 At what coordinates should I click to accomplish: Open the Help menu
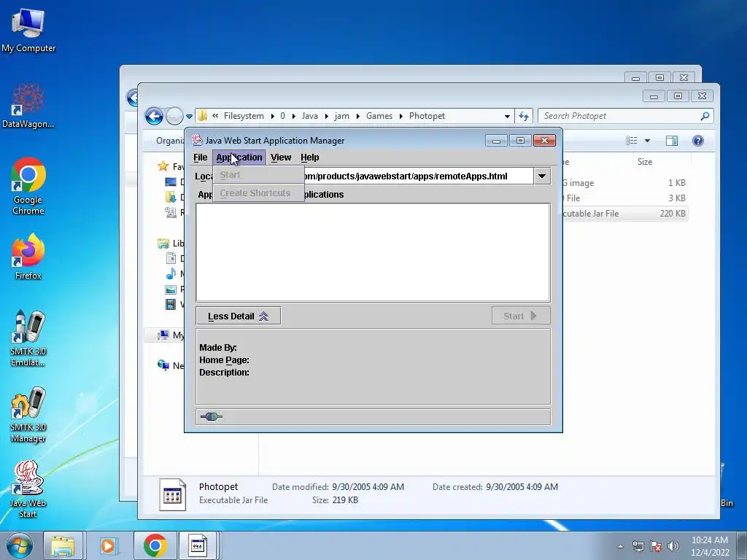pos(309,157)
